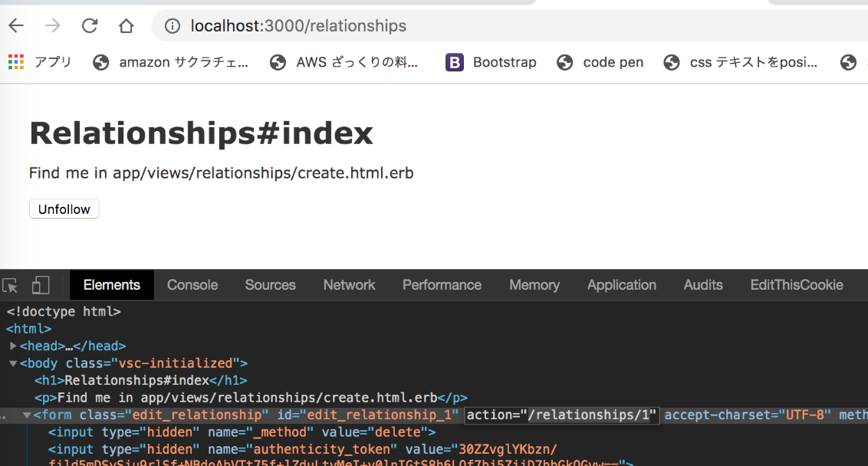Open the AWS ざっくりの料 bookmark
Viewport: 868px width, 466px height.
(344, 62)
